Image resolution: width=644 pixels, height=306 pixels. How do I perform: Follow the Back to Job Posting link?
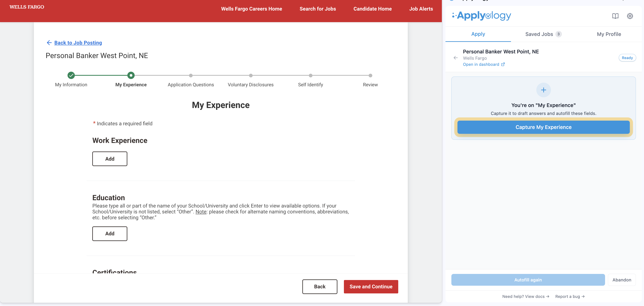pos(78,43)
